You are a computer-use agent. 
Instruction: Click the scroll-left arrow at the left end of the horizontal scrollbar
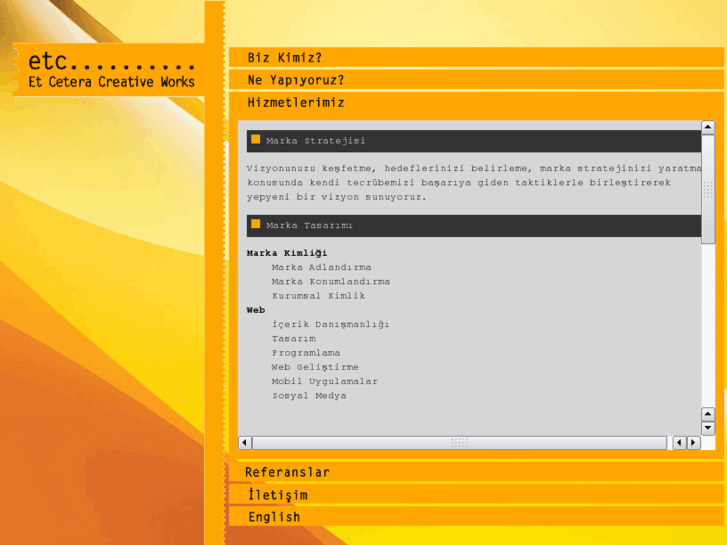[x=245, y=442]
